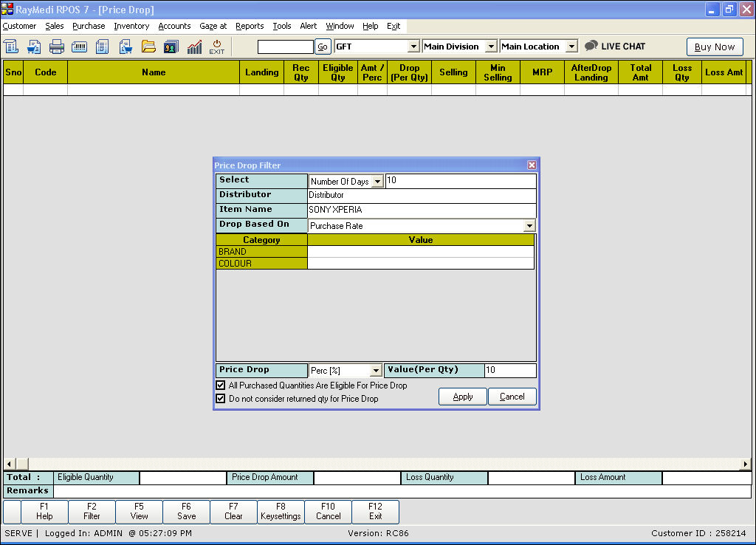Expand the Price Drop Perc [%] dropdown
This screenshot has height=545, width=756.
[x=375, y=371]
